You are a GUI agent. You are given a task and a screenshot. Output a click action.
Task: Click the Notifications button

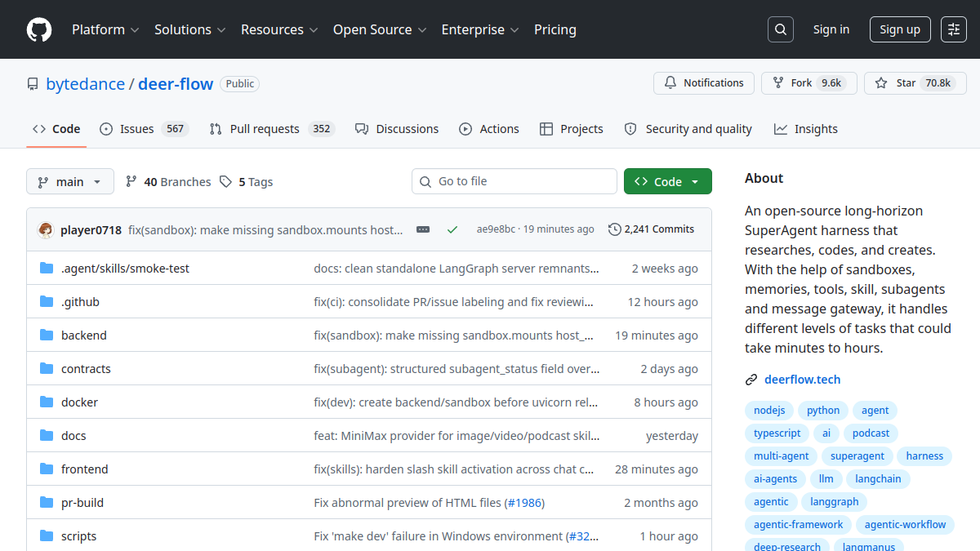point(704,83)
